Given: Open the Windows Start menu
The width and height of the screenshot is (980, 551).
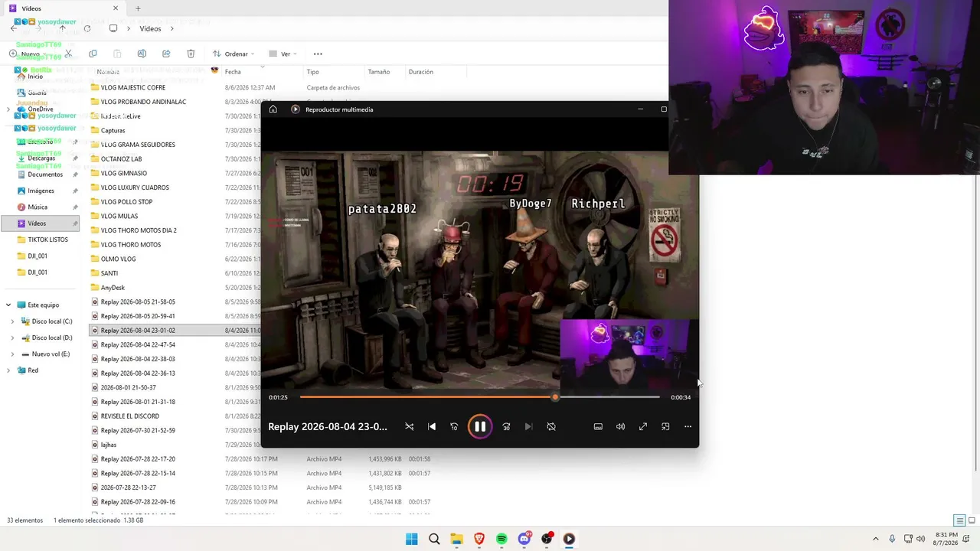Looking at the screenshot, I should point(412,539).
